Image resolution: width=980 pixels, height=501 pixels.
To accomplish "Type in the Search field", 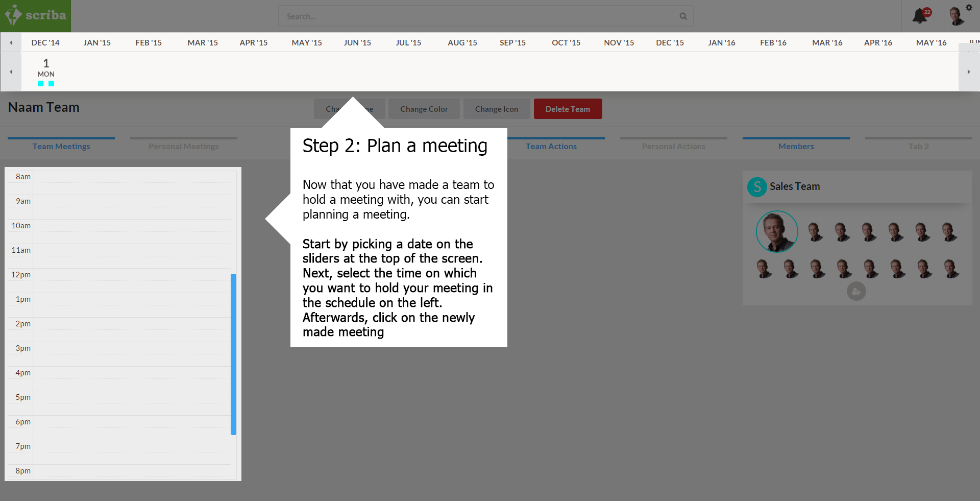I will [x=480, y=16].
